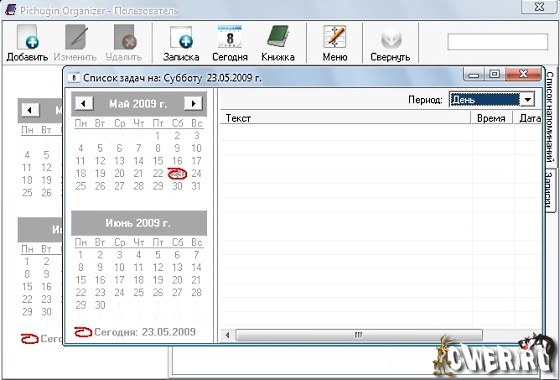The height and width of the screenshot is (380, 560).
Task: Go to the previous month from Май 2009
Action: (84, 104)
